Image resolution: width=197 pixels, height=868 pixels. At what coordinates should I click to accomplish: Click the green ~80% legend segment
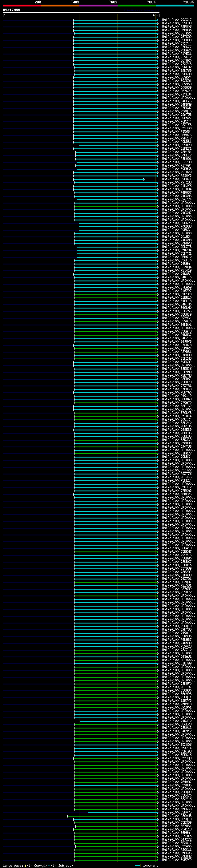(x=137, y=6)
